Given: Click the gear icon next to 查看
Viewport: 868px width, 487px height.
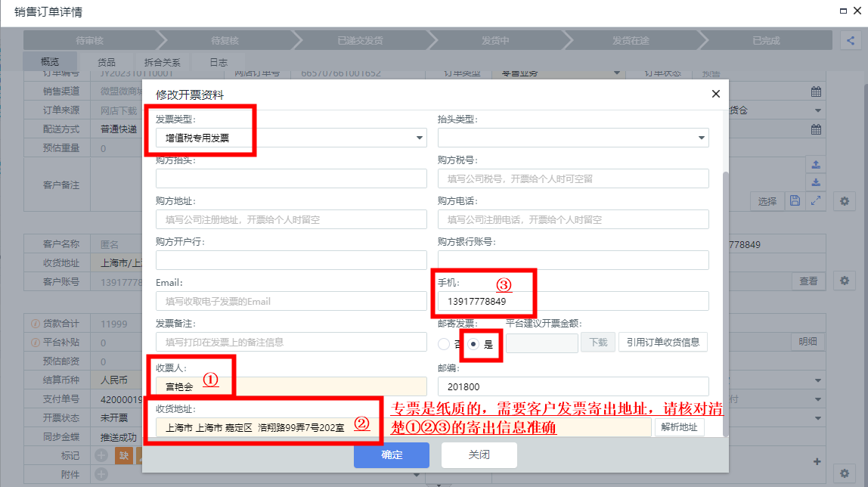Looking at the screenshot, I should [x=845, y=281].
